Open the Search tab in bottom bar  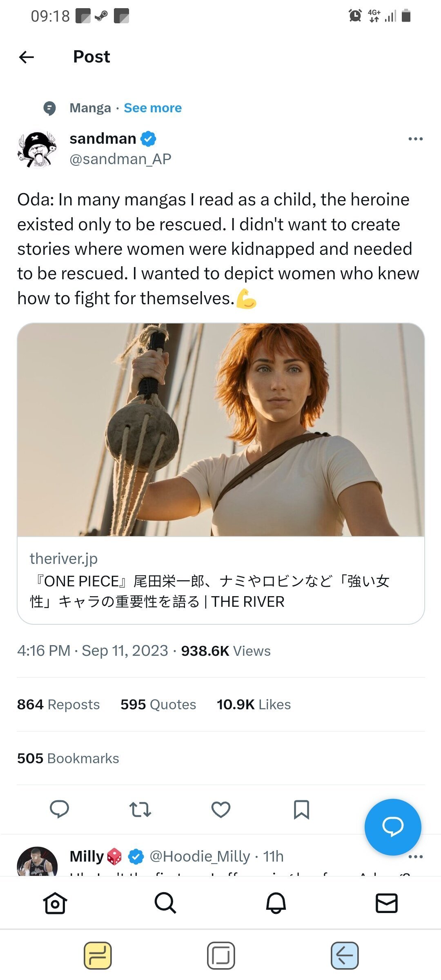(x=165, y=903)
